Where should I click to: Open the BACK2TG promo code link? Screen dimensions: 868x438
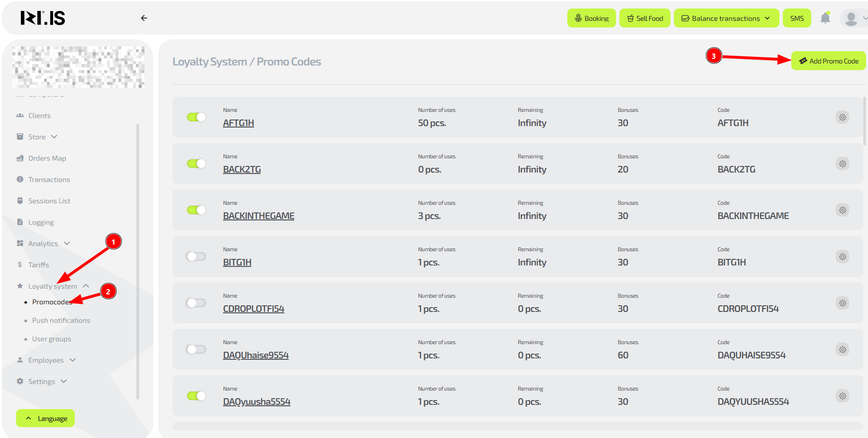(242, 169)
